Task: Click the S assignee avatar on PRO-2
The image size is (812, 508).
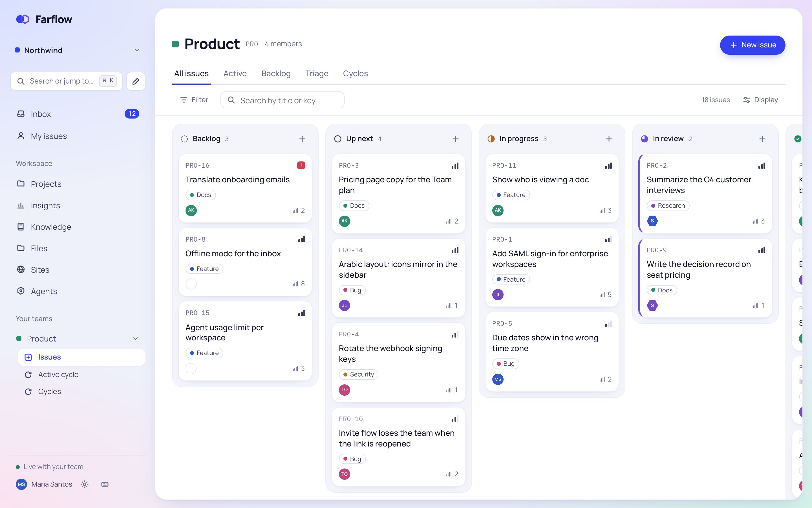Action: coord(652,221)
